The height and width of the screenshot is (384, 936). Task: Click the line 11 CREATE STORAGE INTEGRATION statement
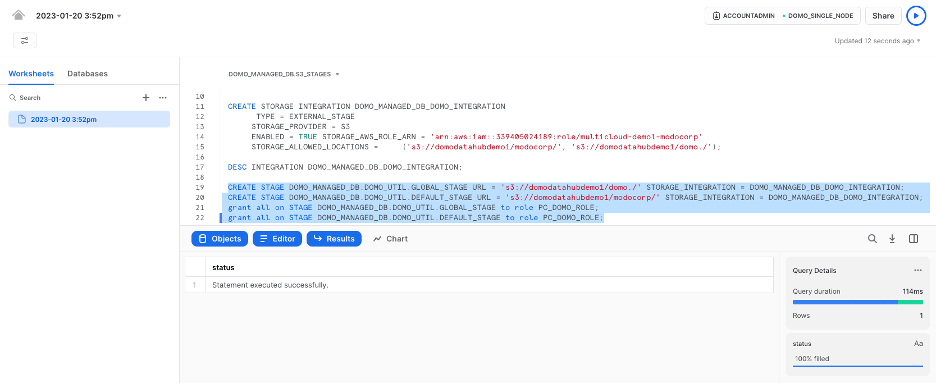click(366, 106)
